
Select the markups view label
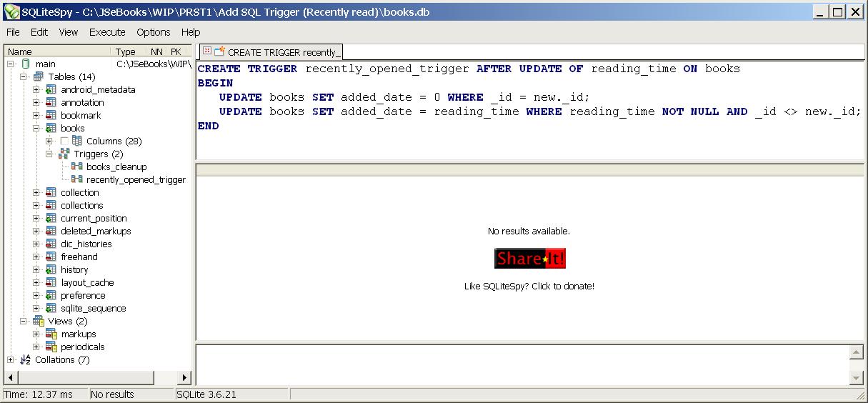[x=79, y=334]
